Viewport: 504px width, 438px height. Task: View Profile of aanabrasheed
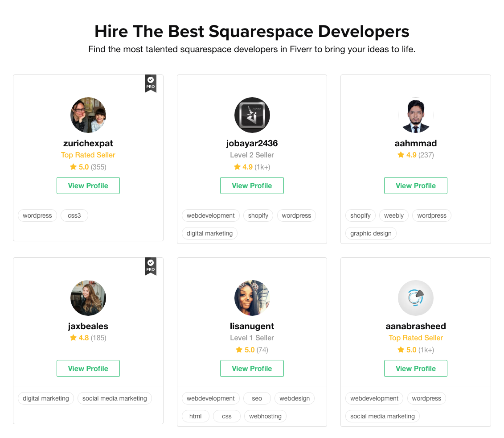coord(416,368)
